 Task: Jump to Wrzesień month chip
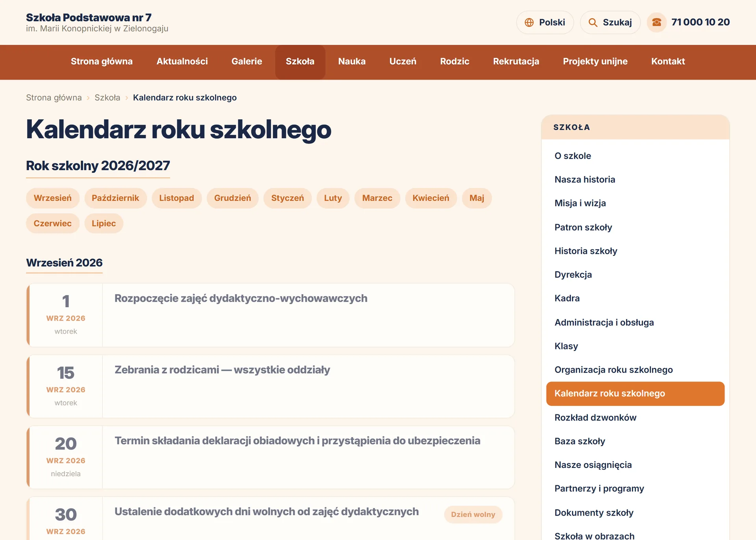[53, 198]
